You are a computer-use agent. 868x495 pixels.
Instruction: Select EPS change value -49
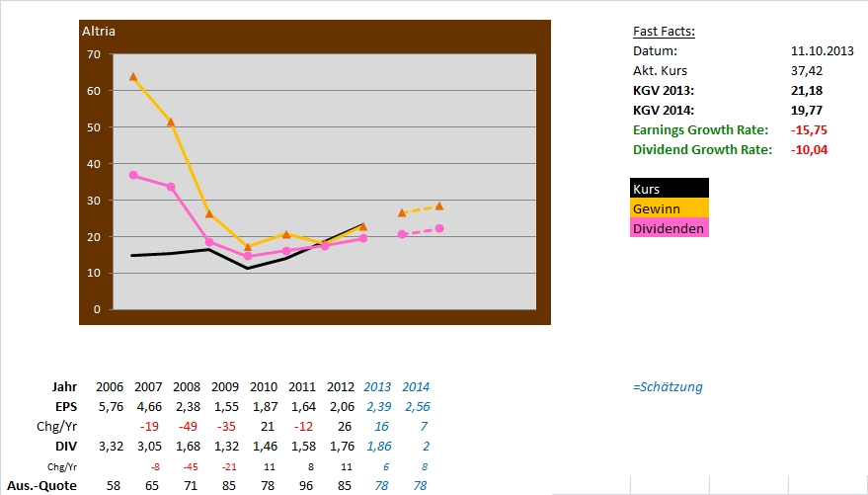click(x=189, y=427)
